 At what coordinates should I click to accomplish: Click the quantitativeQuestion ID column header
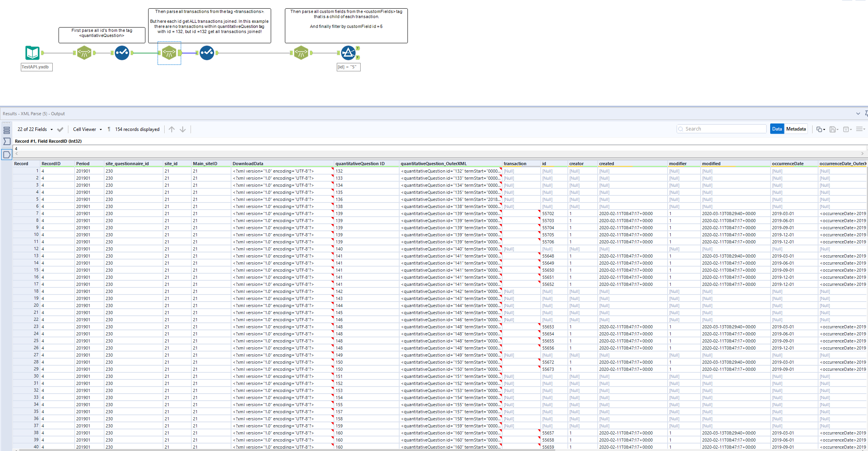coord(360,164)
